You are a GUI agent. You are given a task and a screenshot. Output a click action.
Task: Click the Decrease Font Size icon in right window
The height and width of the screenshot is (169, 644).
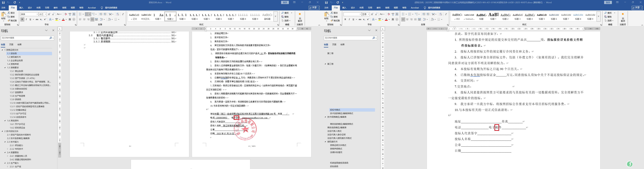(376, 14)
